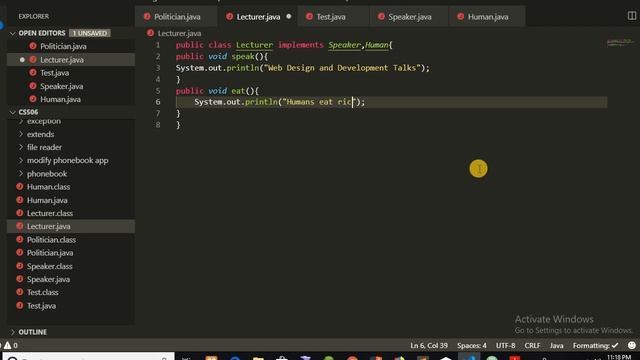Open Human.java in the CSS06 file tree
Image resolution: width=640 pixels, height=360 pixels.
click(47, 200)
